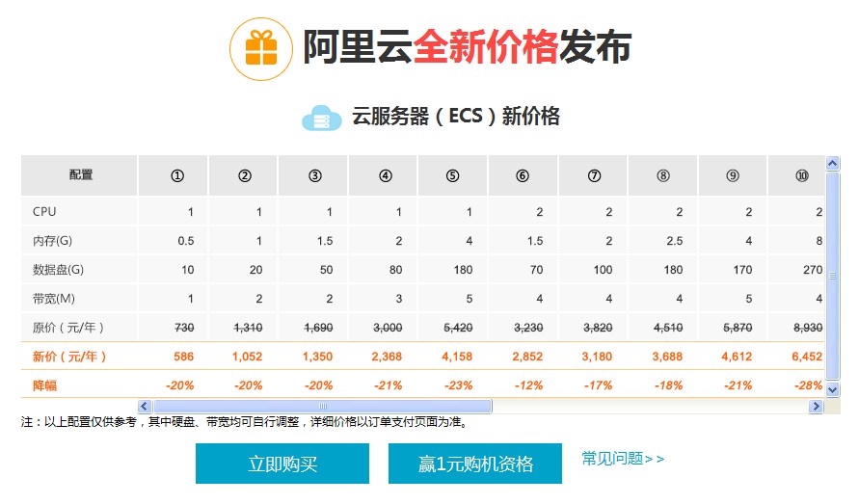Select configuration ② column header

coord(243,175)
